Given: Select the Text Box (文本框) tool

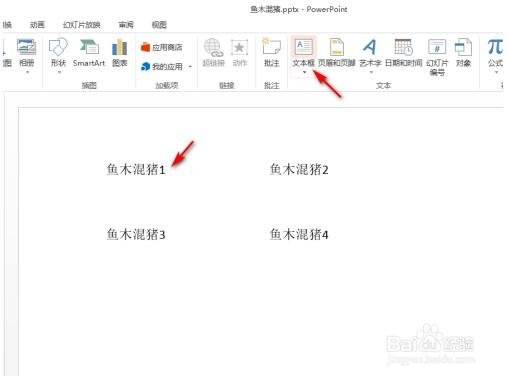Looking at the screenshot, I should tap(303, 53).
